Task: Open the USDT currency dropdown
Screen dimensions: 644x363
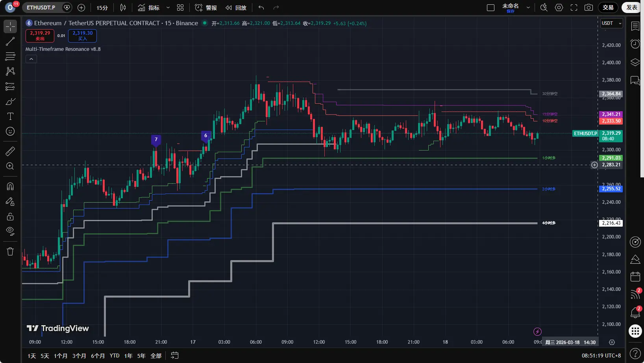Action: 611,23
